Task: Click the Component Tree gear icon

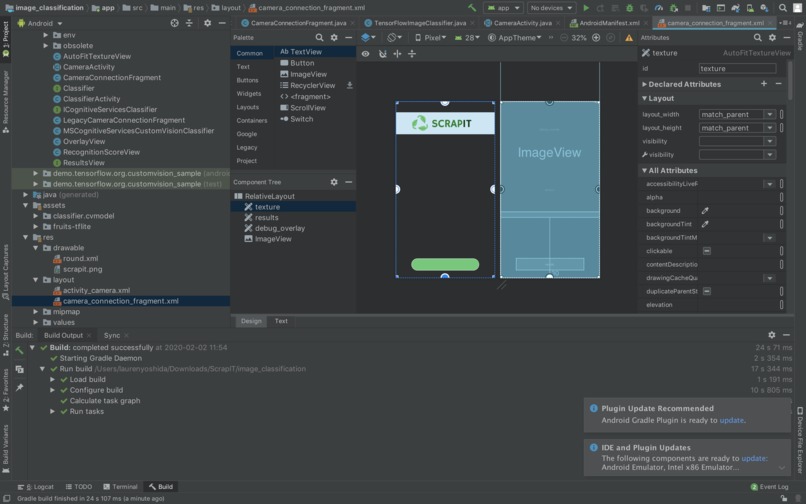Action: click(334, 182)
